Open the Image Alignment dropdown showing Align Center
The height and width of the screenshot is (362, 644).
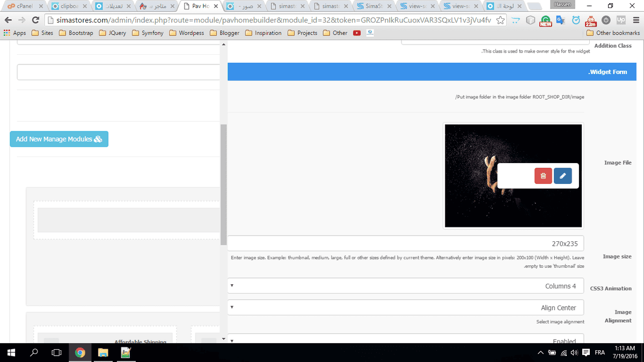point(406,307)
